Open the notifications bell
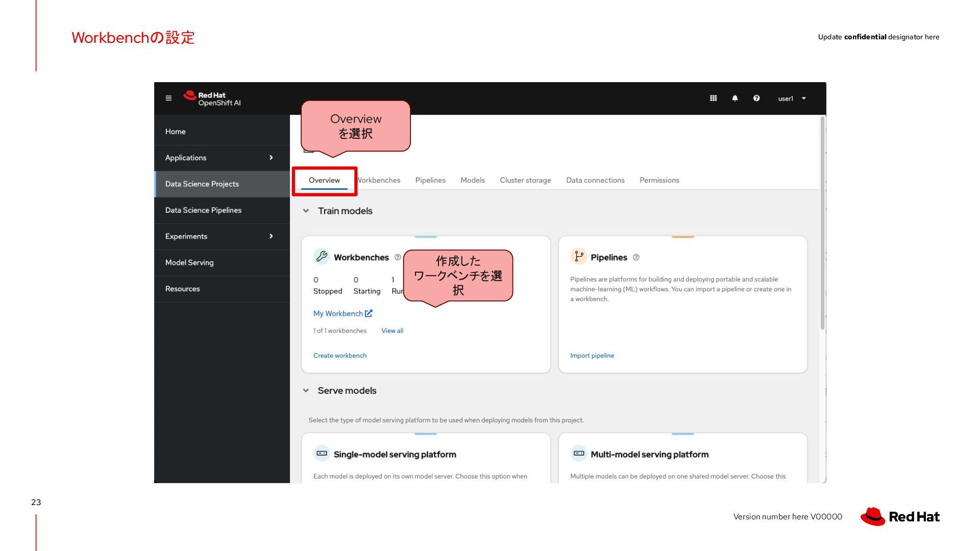Image resolution: width=980 pixels, height=551 pixels. pos(735,98)
